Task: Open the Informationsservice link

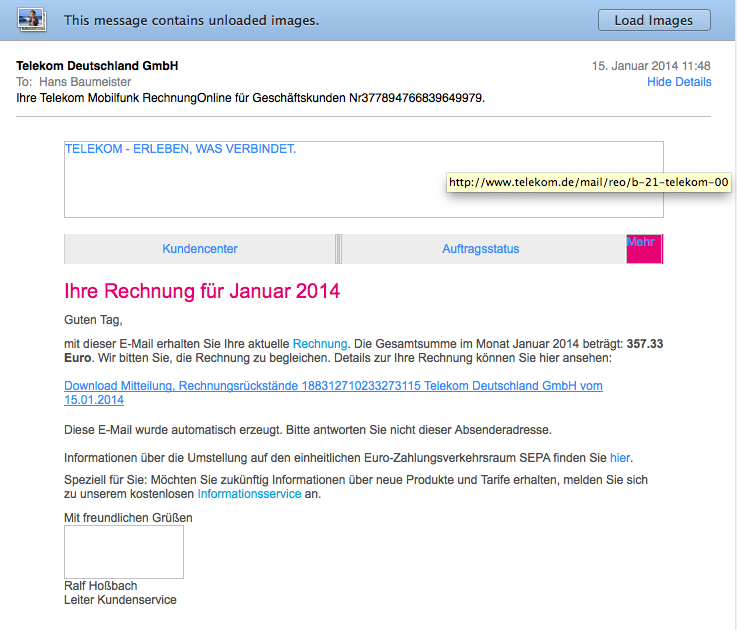Action: [x=249, y=494]
